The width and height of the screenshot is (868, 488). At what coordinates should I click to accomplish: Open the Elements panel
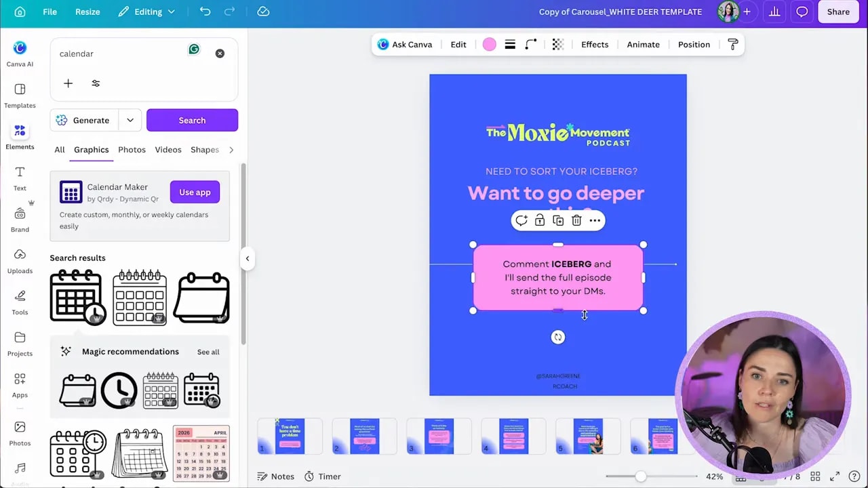[20, 137]
